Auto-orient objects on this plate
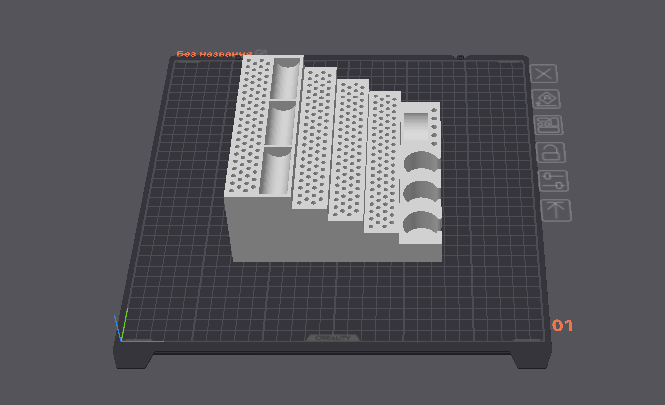665x405 pixels. coord(546,100)
